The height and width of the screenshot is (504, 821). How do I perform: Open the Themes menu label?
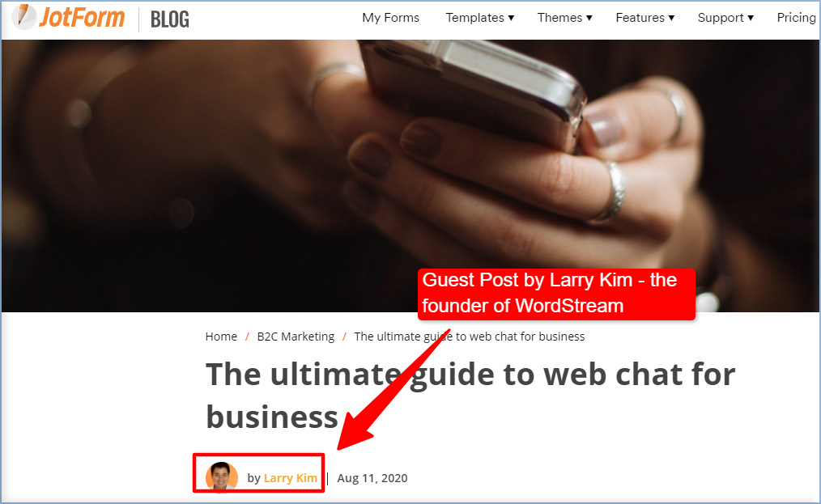point(559,18)
